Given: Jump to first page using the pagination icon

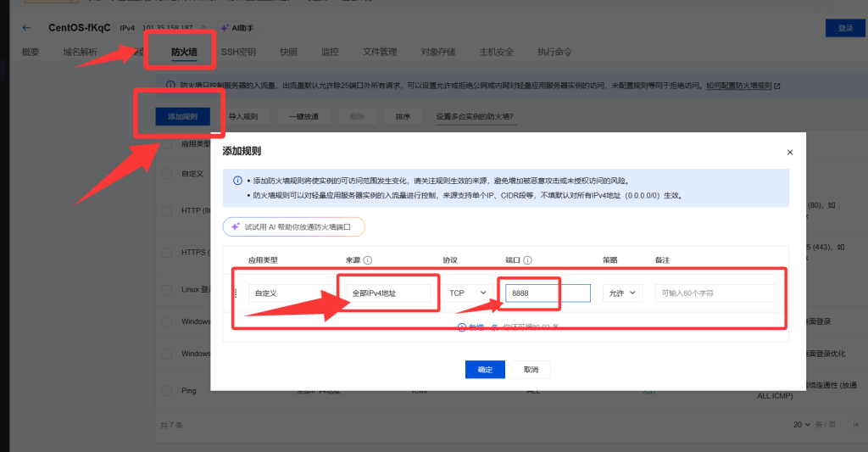Looking at the screenshot, I should (x=856, y=425).
